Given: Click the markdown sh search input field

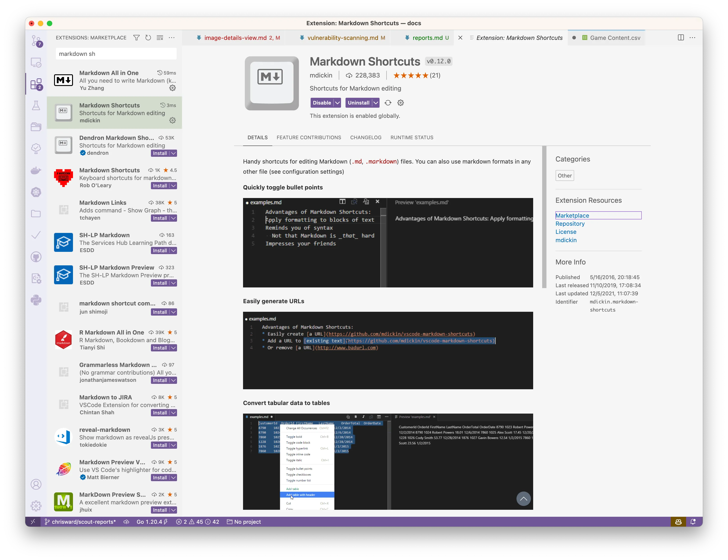Looking at the screenshot, I should tap(116, 54).
